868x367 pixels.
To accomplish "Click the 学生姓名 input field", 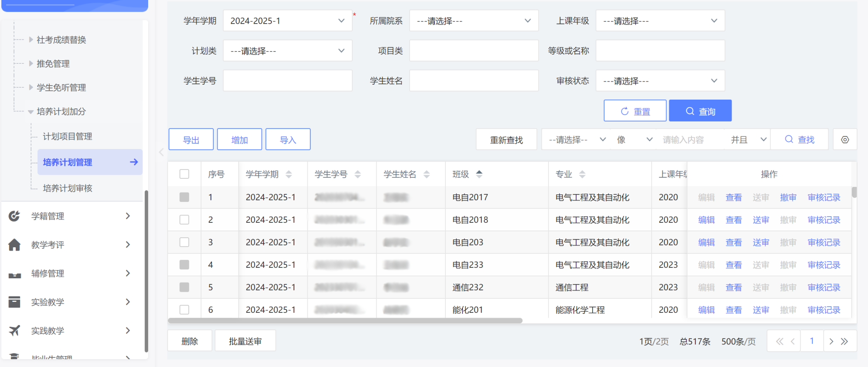I will [474, 81].
